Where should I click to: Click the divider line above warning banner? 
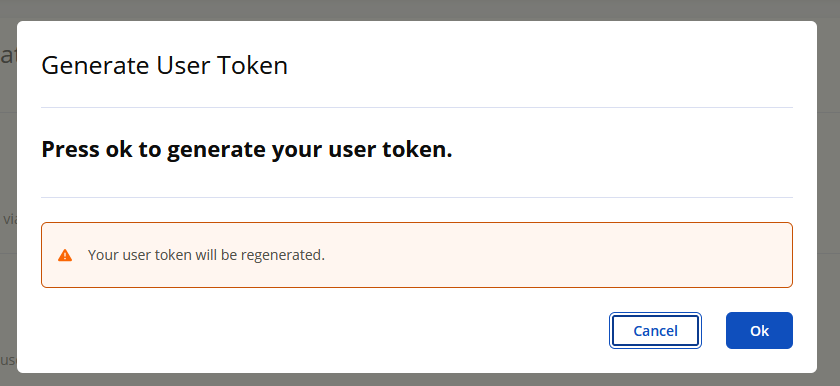pos(417,198)
